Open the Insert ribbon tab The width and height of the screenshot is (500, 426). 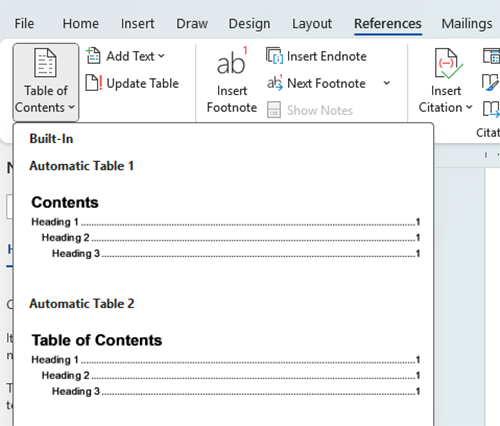[x=137, y=24]
